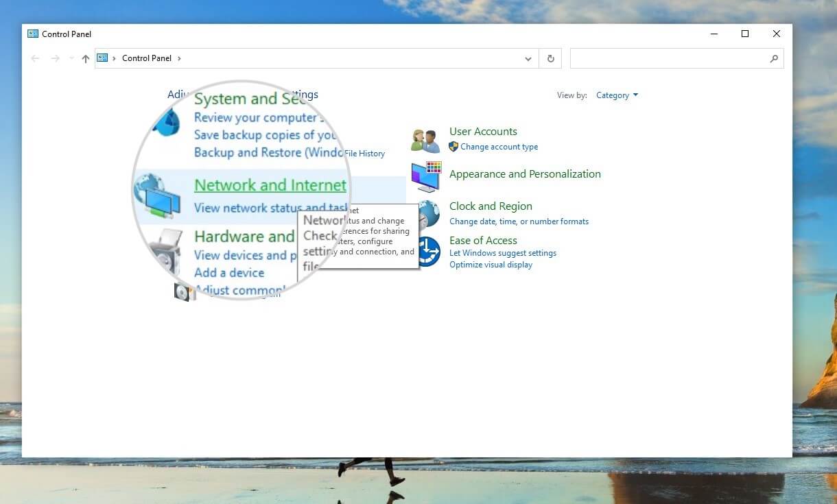Screen dimensions: 837x504
Task: Open Appearance and Personalization category
Action: [x=525, y=174]
